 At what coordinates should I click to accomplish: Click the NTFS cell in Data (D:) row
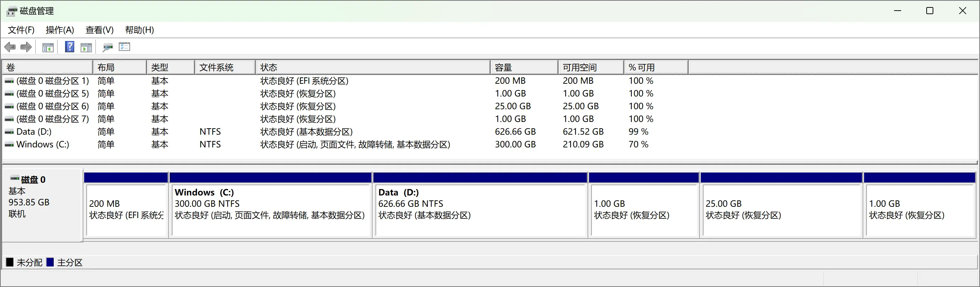tap(210, 132)
